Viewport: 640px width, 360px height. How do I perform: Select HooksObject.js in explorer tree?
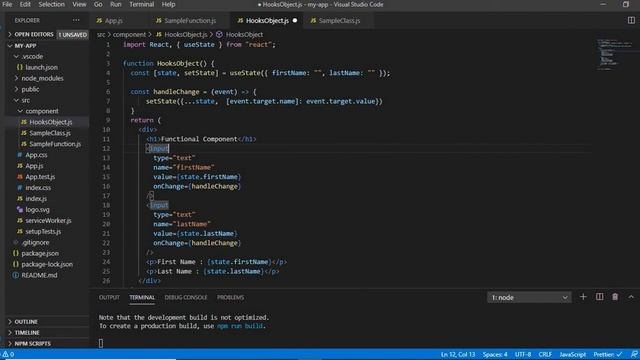point(51,122)
